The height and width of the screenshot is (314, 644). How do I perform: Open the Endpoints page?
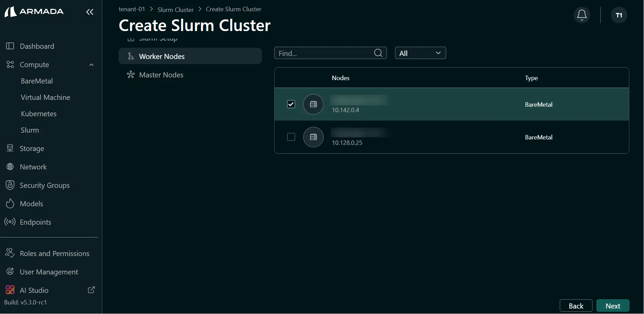[35, 222]
